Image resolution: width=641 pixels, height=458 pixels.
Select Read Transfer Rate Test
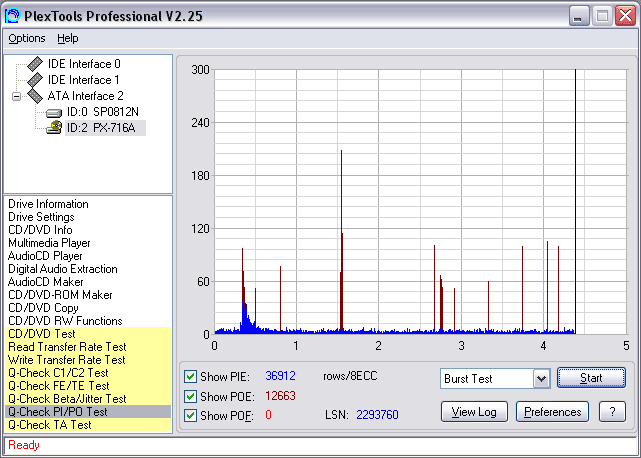point(88,347)
